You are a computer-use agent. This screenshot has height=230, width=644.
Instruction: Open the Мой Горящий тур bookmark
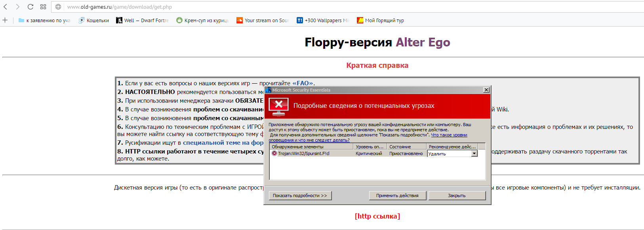380,20
